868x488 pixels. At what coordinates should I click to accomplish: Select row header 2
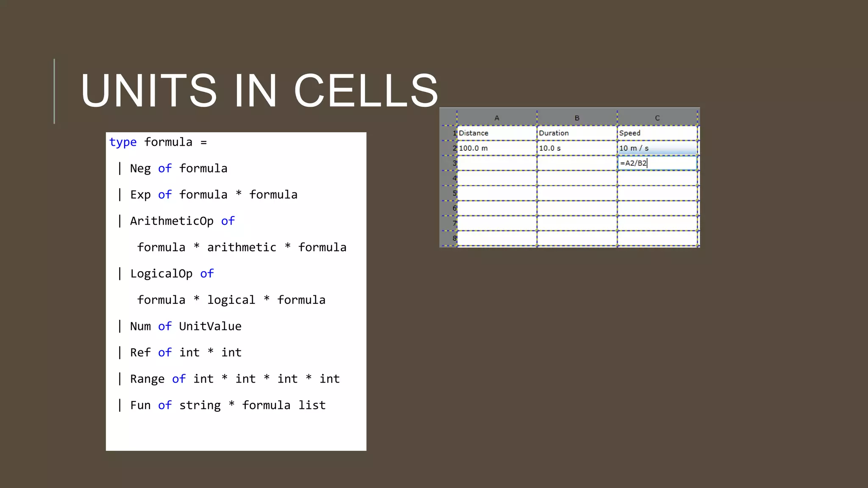[449, 148]
